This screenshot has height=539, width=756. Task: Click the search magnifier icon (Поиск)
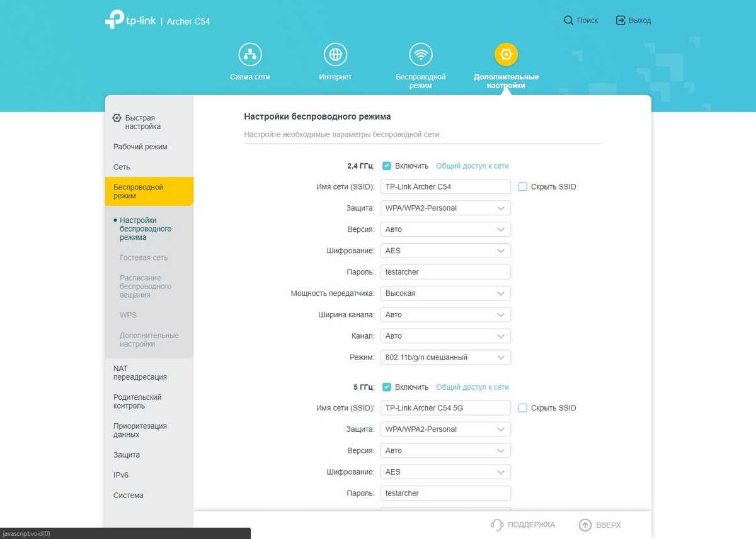point(568,21)
